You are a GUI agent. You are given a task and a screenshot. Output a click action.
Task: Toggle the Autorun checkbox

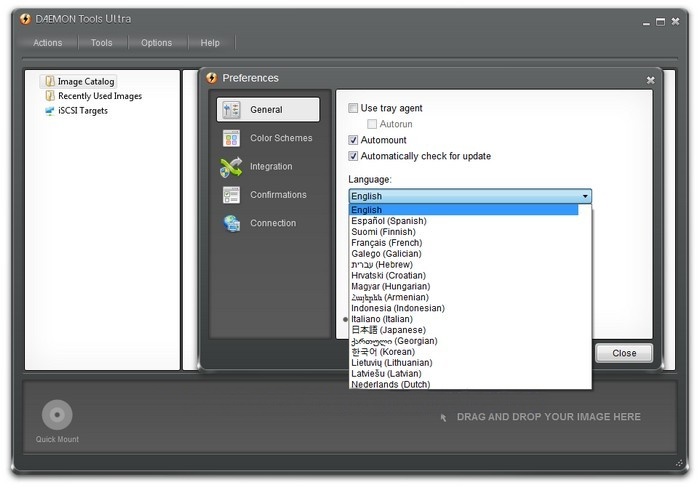[371, 124]
